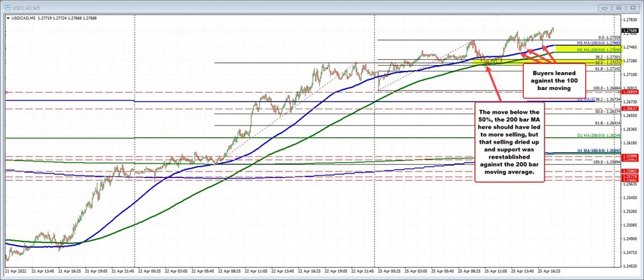Click the red price tag 1.26859
Screen dimensions: 644x280
click(x=629, y=92)
